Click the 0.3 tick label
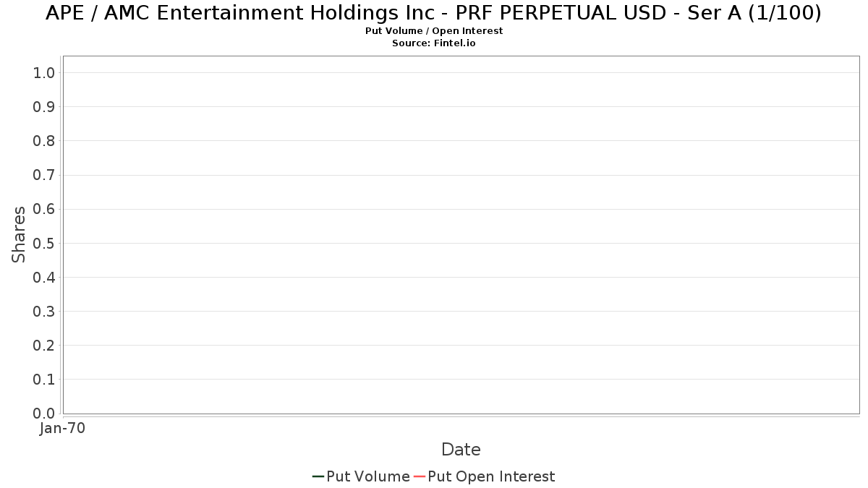 pyautogui.click(x=44, y=312)
